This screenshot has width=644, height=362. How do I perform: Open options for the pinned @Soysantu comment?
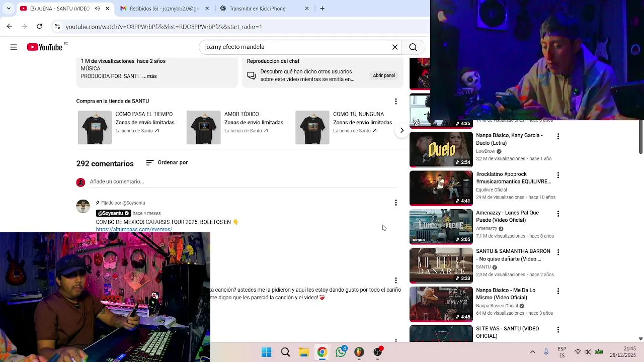click(x=396, y=203)
